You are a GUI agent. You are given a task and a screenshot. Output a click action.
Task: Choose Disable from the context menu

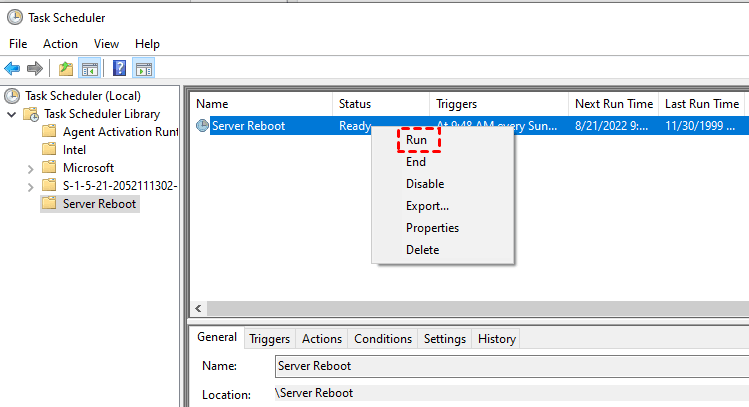click(x=425, y=184)
